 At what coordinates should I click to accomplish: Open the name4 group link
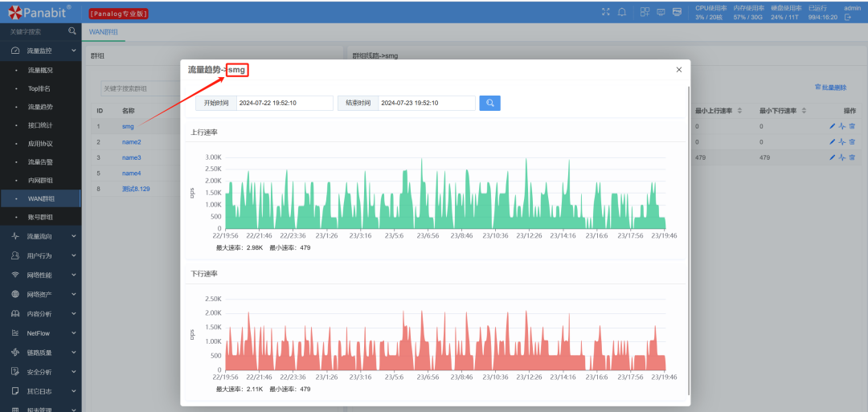pos(131,173)
